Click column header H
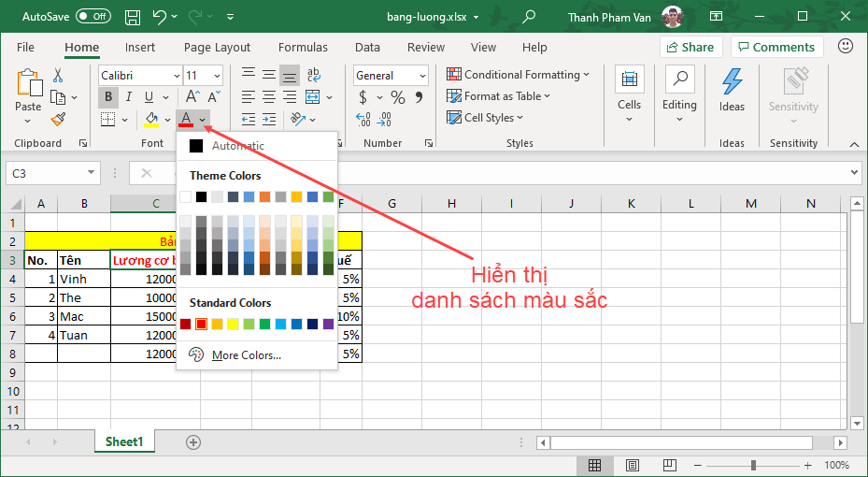Viewport: 868px width, 477px height. click(x=451, y=203)
